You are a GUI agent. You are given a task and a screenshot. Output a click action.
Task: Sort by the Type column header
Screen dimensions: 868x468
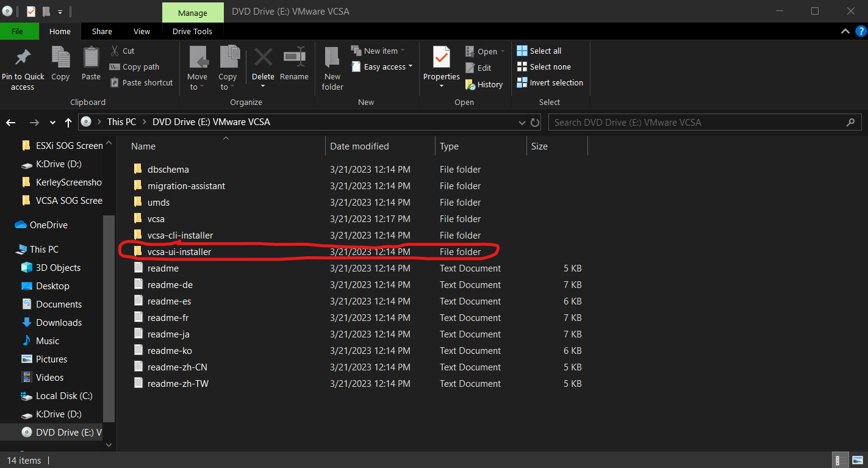(481, 146)
